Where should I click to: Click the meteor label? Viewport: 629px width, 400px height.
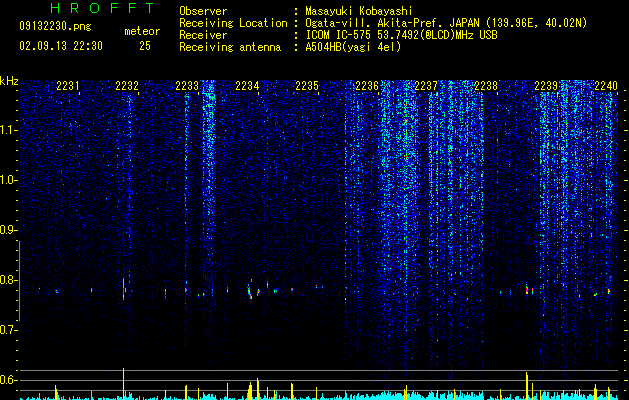[142, 31]
